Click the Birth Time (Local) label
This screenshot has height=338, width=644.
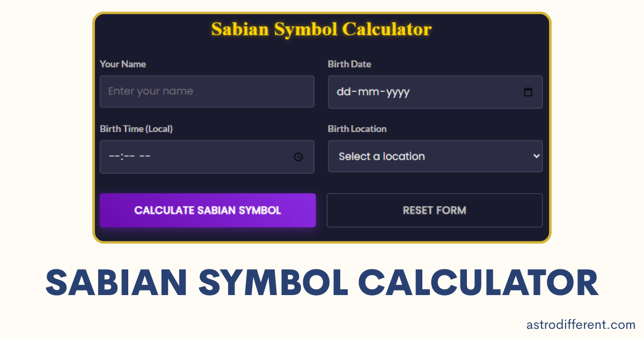136,129
